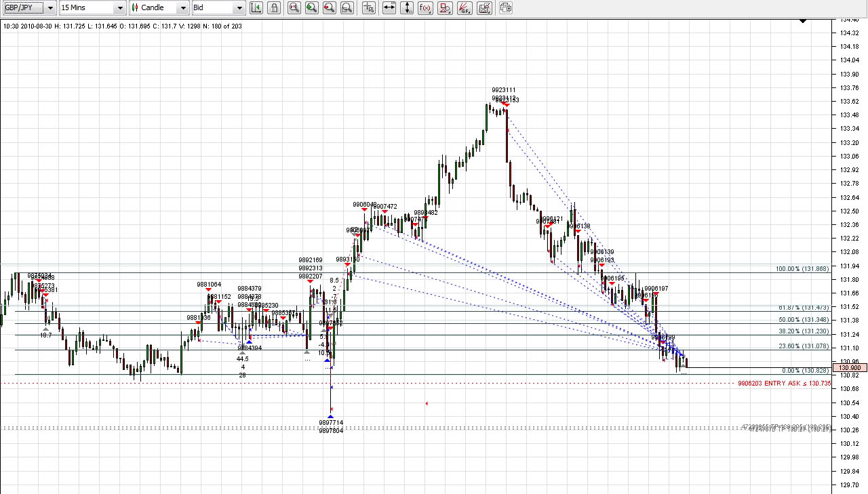Toggle the chart auto-shift icon
The image size is (868, 494).
(x=256, y=8)
